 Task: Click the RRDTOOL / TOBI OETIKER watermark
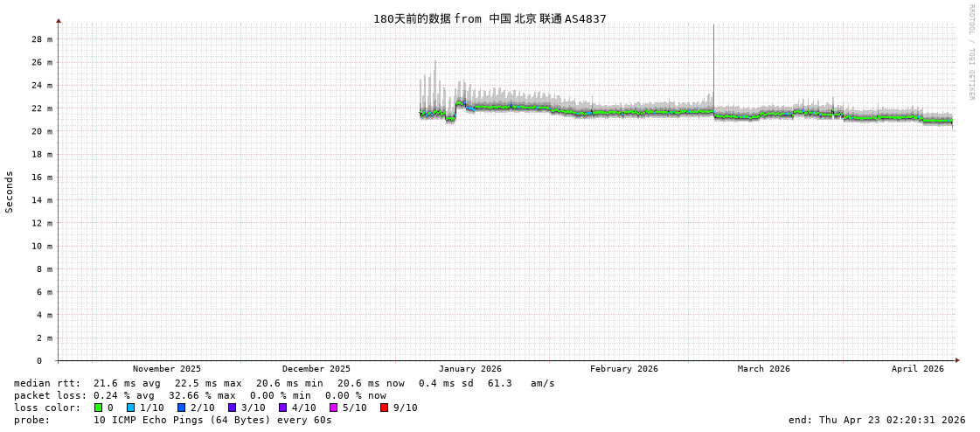(970, 52)
